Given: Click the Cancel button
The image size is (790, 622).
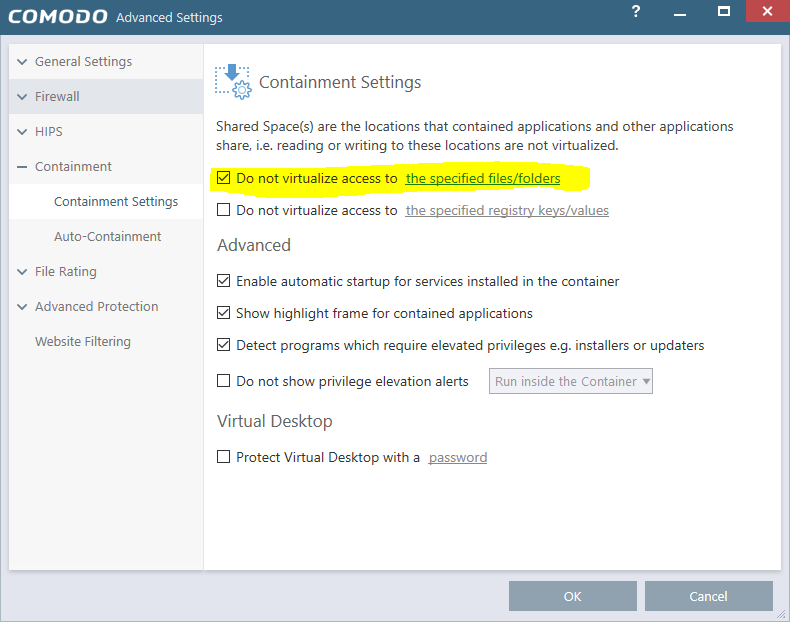Looking at the screenshot, I should tap(708, 596).
